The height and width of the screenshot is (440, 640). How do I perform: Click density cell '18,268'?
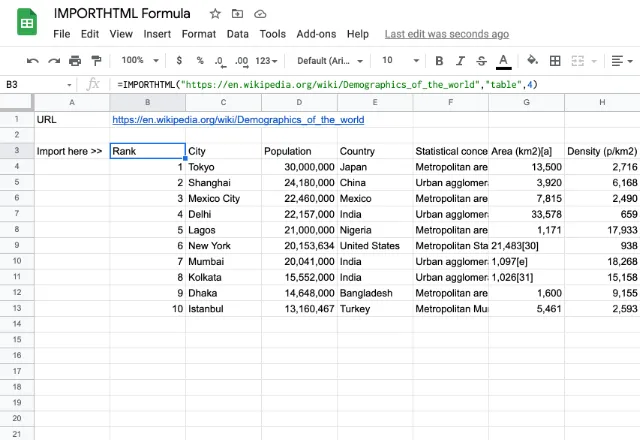click(x=602, y=261)
